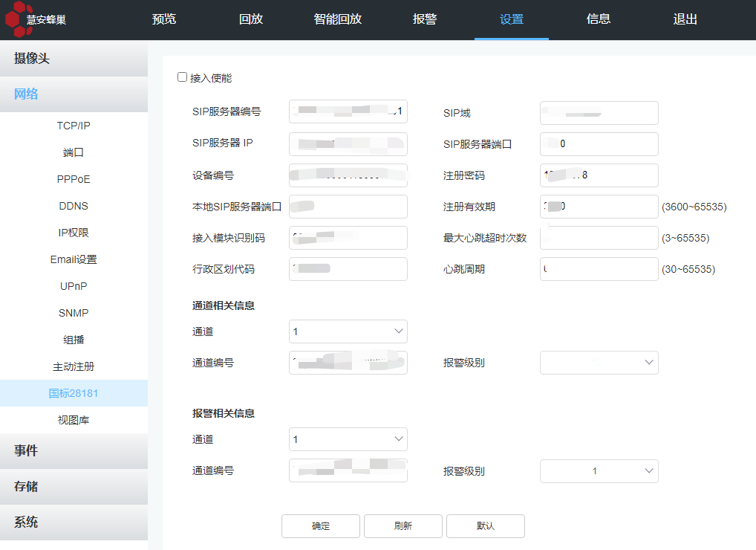Switch to the 预览 tab
This screenshot has height=550, width=756.
164,19
